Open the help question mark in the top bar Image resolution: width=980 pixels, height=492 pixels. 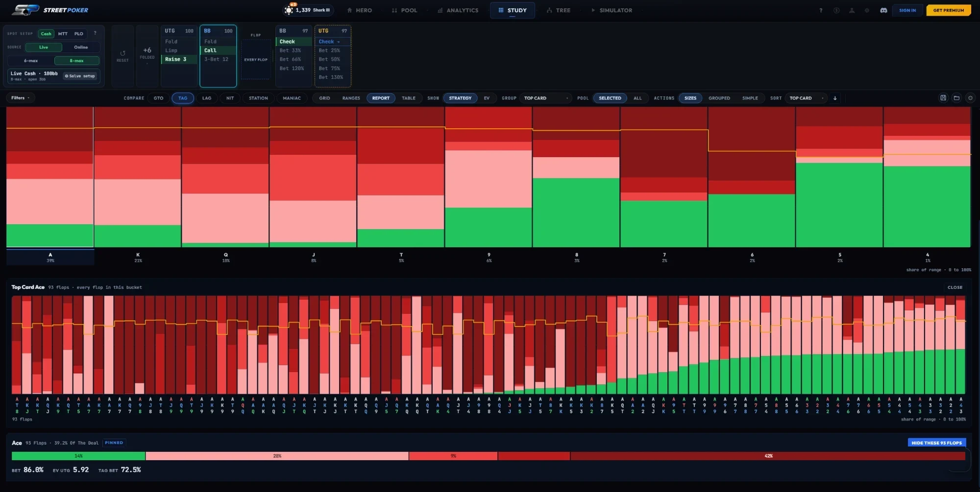pyautogui.click(x=821, y=10)
